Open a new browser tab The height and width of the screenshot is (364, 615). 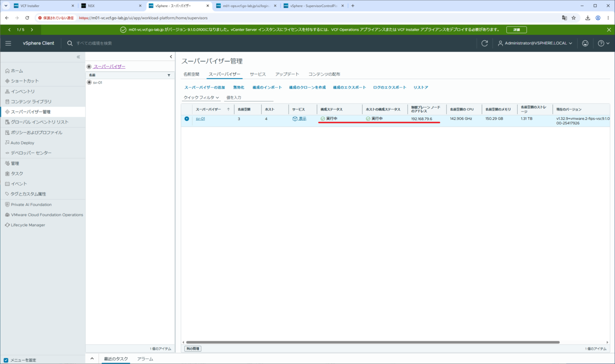click(353, 6)
